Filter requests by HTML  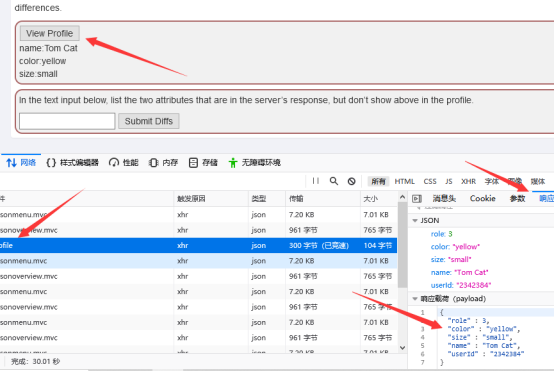(x=405, y=181)
